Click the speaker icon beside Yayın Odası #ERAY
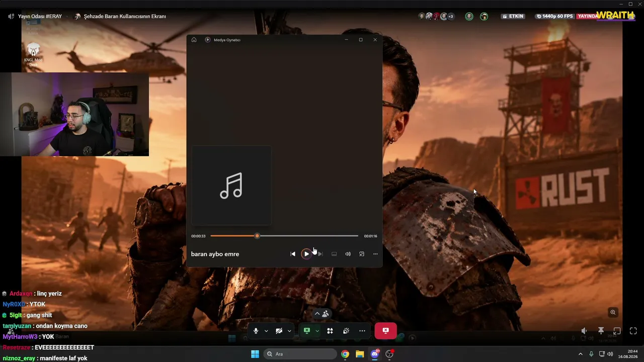Viewport: 644px width, 362px height. click(11, 16)
